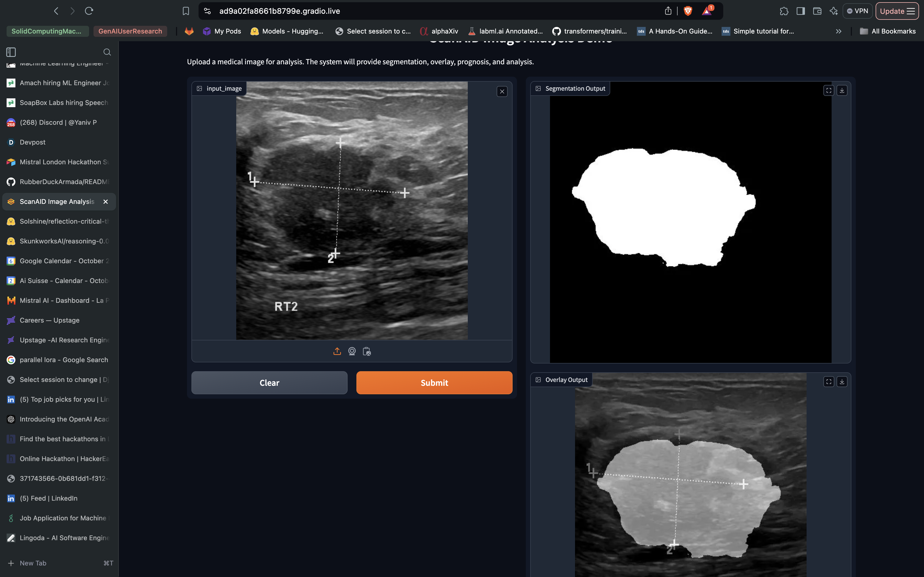Open the browser Update menu

[897, 11]
